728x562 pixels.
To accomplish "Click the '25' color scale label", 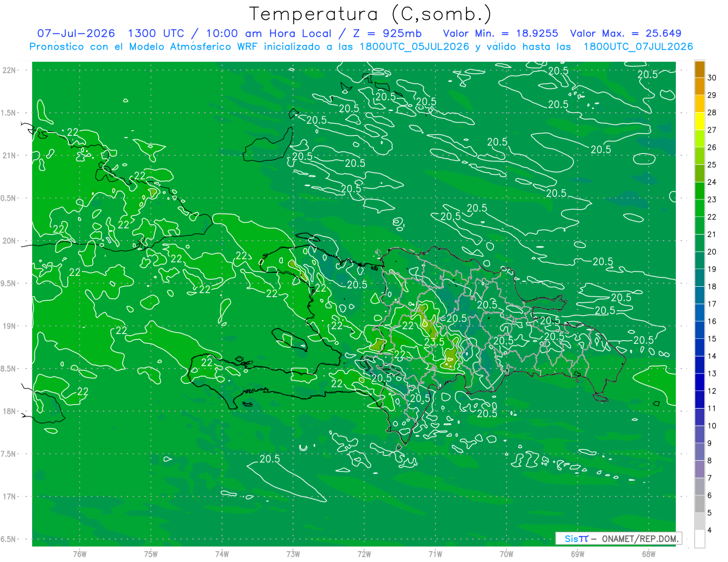I will coord(712,164).
